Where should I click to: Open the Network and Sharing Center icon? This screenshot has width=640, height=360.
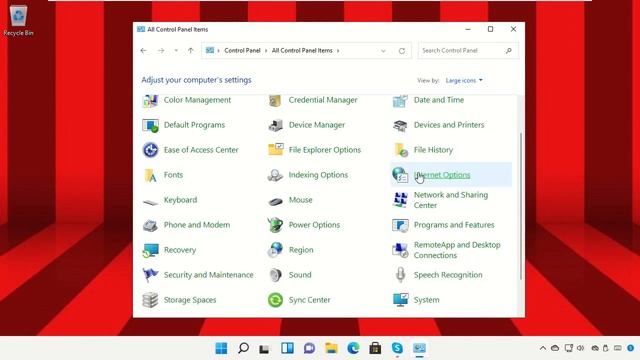coord(400,200)
